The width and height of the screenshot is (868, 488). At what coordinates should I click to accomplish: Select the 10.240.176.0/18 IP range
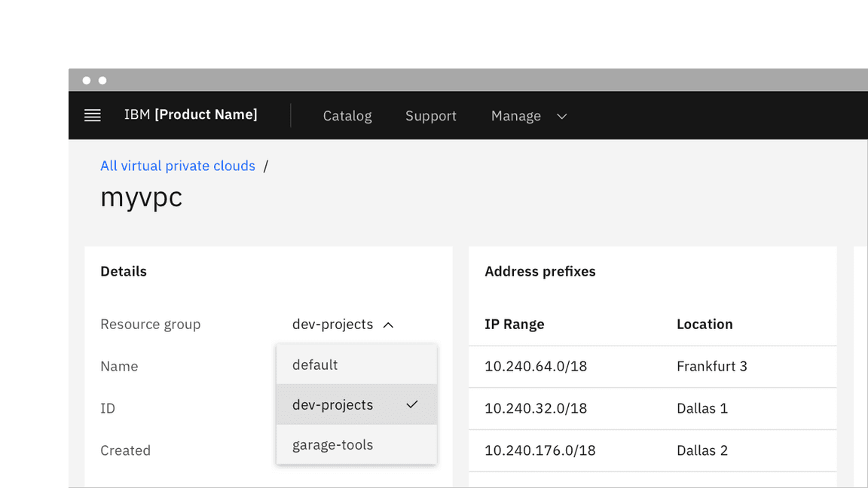click(539, 451)
